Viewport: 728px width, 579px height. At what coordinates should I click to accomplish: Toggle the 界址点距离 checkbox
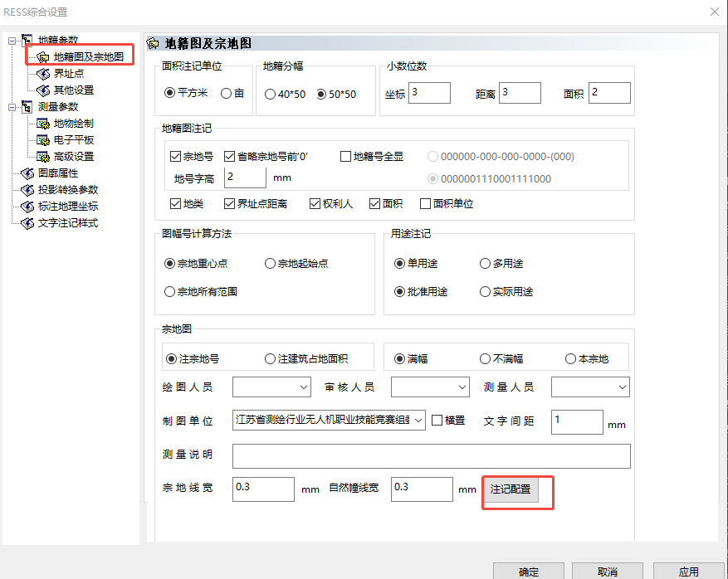[x=229, y=204]
